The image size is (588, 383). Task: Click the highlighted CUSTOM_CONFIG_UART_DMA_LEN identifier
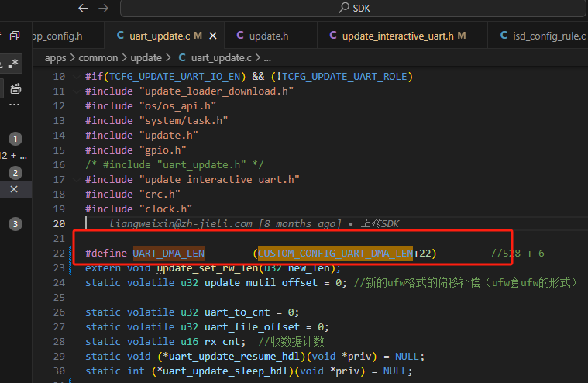(335, 254)
